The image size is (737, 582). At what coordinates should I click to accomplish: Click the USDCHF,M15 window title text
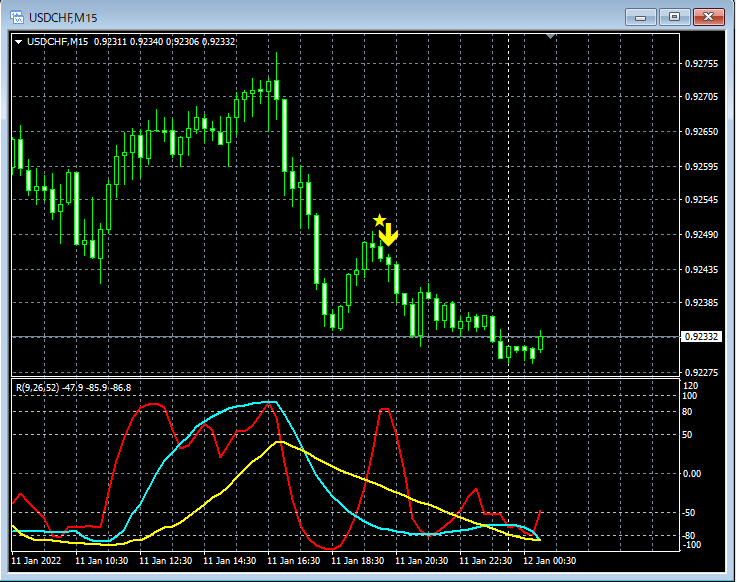tap(63, 18)
